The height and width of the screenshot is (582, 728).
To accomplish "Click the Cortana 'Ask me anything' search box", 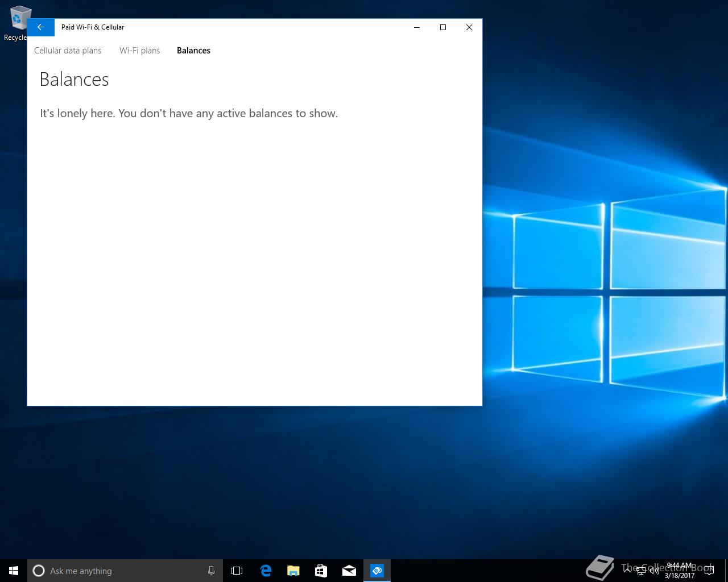I will point(119,571).
